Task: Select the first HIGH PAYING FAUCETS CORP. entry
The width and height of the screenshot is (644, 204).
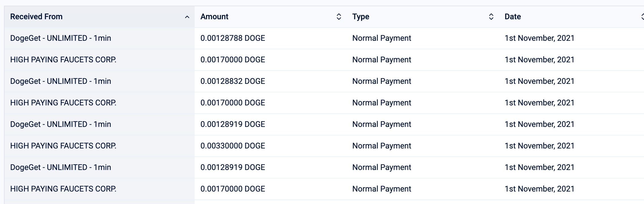Action: (63, 60)
